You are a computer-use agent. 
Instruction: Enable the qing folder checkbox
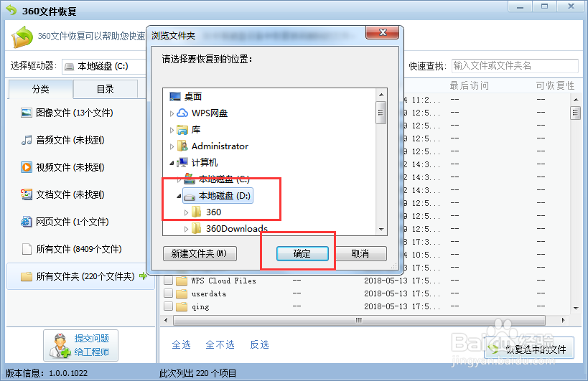click(169, 306)
